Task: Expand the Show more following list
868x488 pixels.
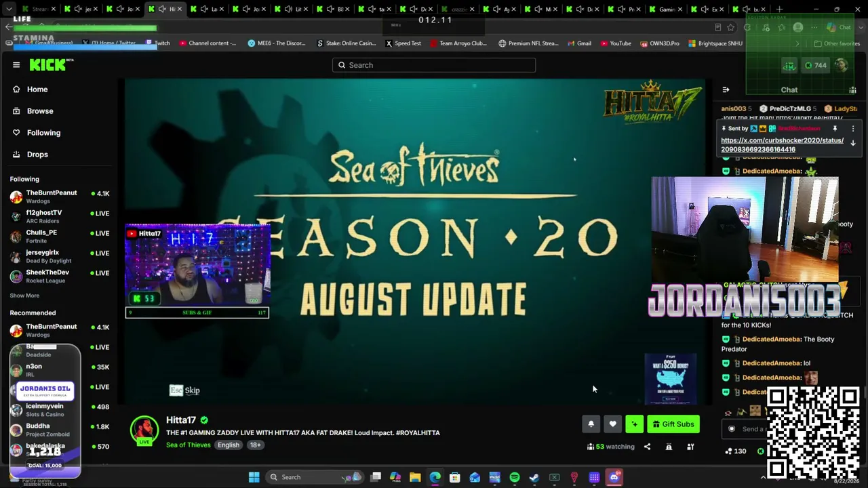Action: [24, 296]
